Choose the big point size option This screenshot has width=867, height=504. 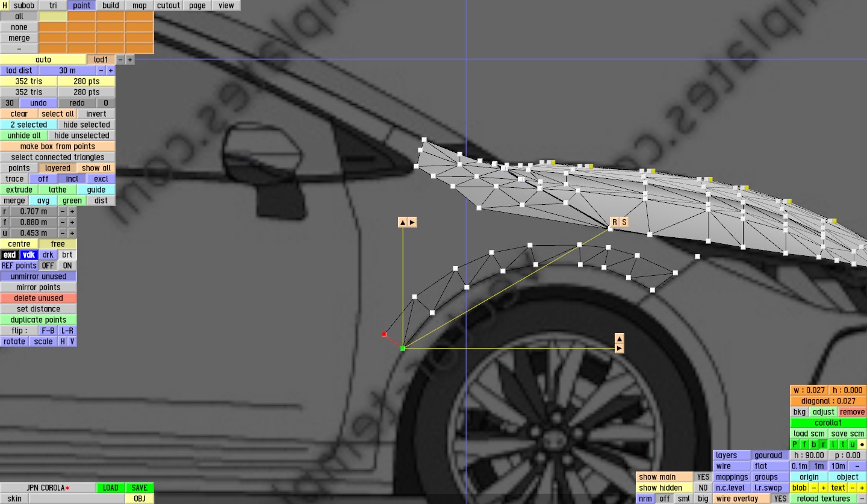[x=703, y=499]
